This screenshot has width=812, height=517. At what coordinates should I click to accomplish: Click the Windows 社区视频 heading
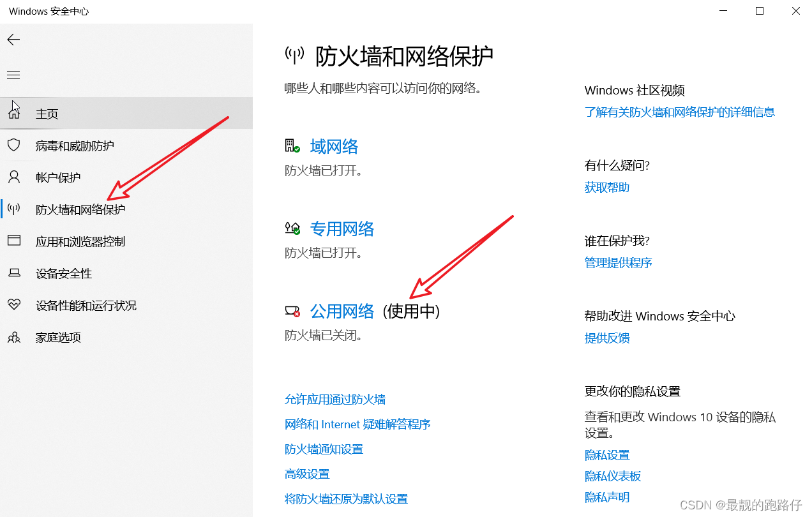(x=635, y=91)
